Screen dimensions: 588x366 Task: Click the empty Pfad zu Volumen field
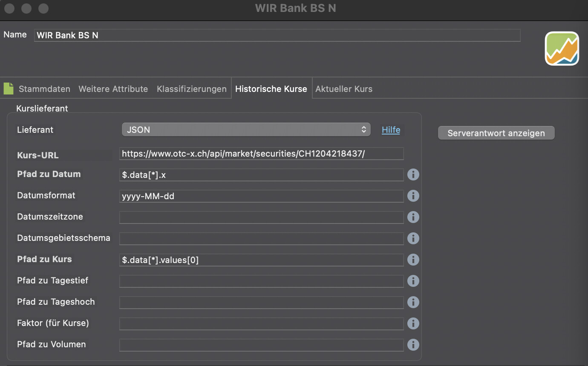pos(261,345)
